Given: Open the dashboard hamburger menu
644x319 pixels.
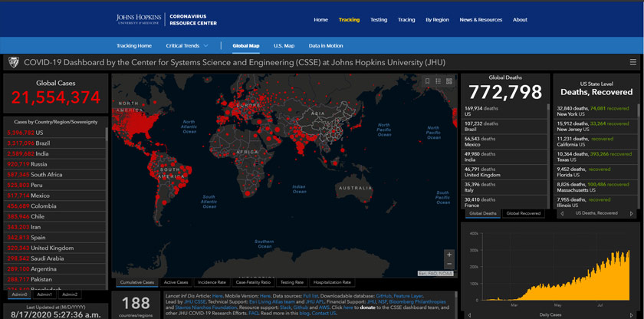Looking at the screenshot, I should click(x=633, y=62).
